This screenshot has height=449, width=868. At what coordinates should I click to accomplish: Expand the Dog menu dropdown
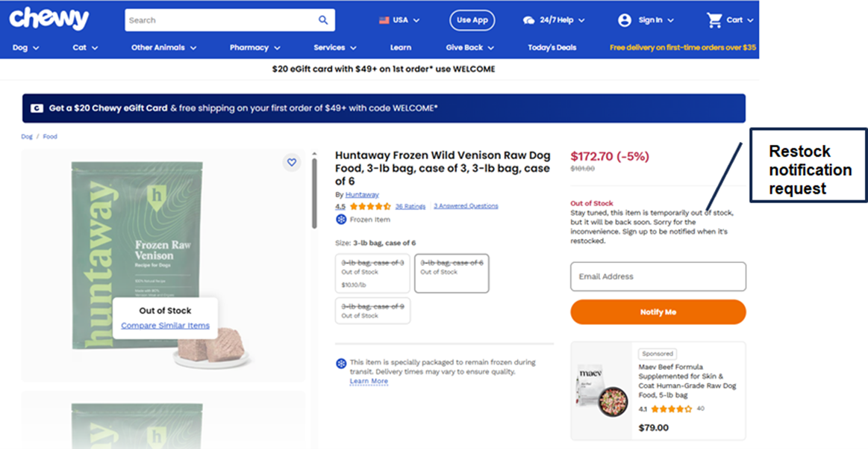[x=26, y=48]
